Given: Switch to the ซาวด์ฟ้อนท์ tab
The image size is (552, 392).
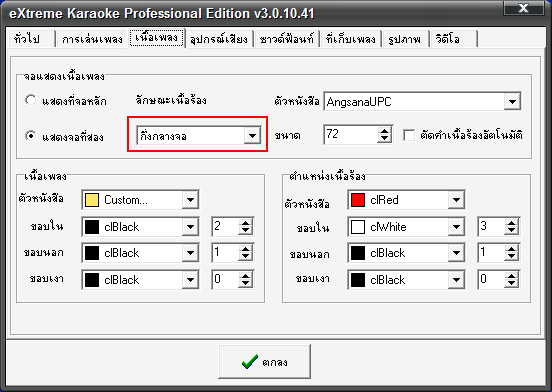Looking at the screenshot, I should [286, 39].
